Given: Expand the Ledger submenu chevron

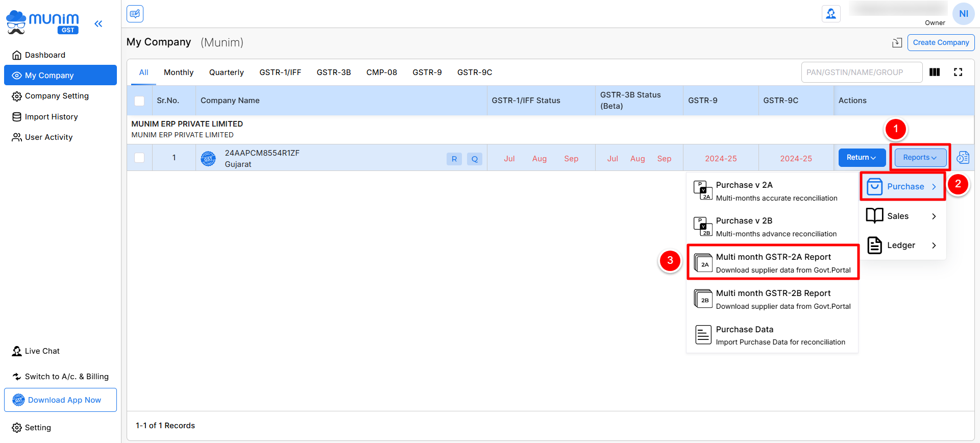Looking at the screenshot, I should 934,245.
